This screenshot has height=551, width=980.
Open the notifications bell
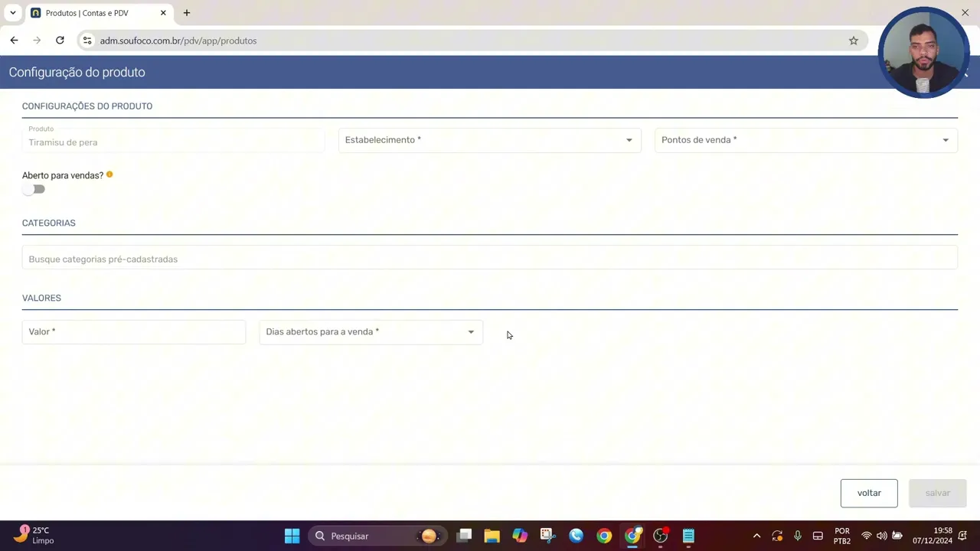[x=962, y=536]
